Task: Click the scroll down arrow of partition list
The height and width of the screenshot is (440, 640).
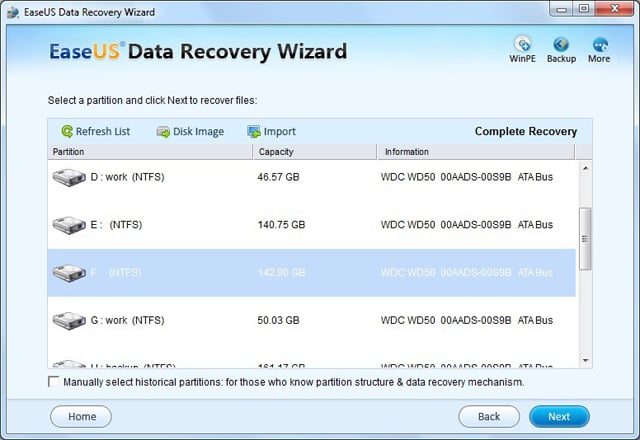Action: click(x=585, y=360)
